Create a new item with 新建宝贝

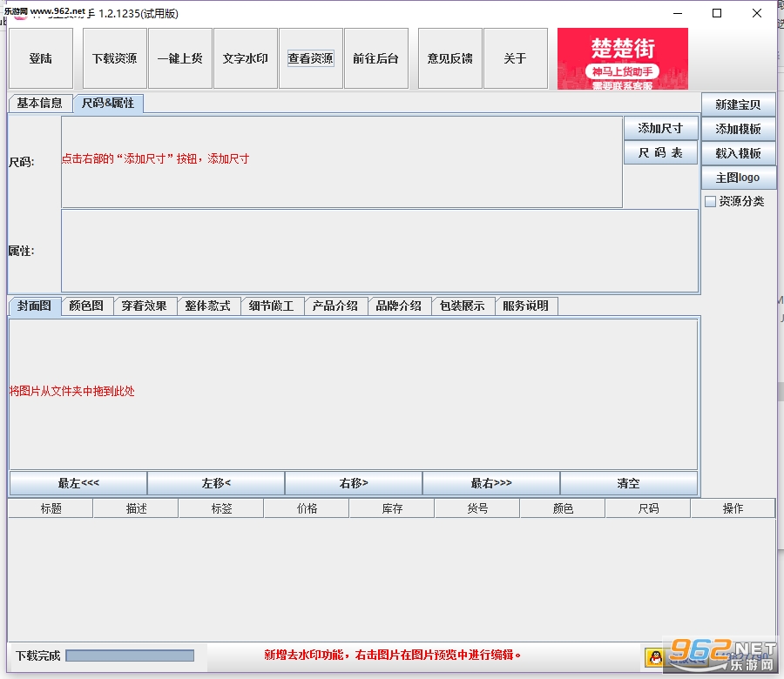coord(738,104)
